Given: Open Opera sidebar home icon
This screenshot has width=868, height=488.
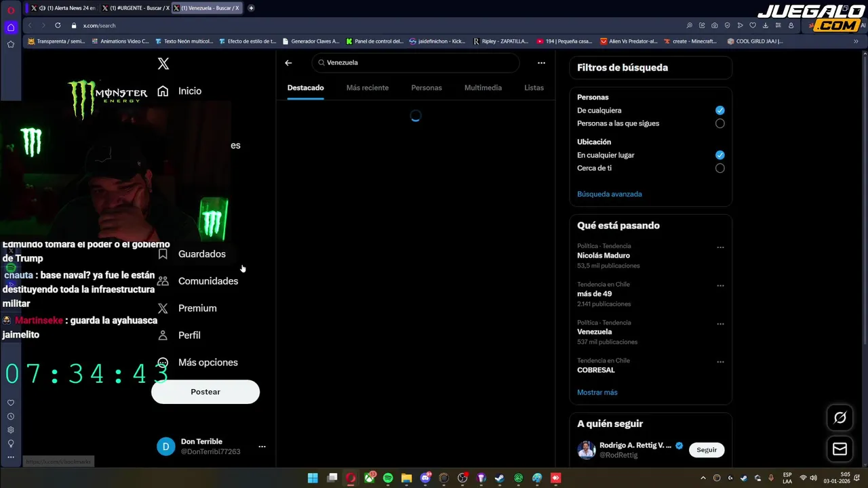Looking at the screenshot, I should pos(11,28).
